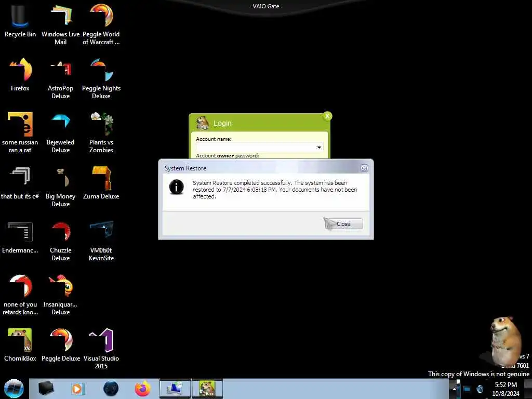Open the Windows Start menu orb
Image resolution: width=532 pixels, height=399 pixels.
coord(14,389)
